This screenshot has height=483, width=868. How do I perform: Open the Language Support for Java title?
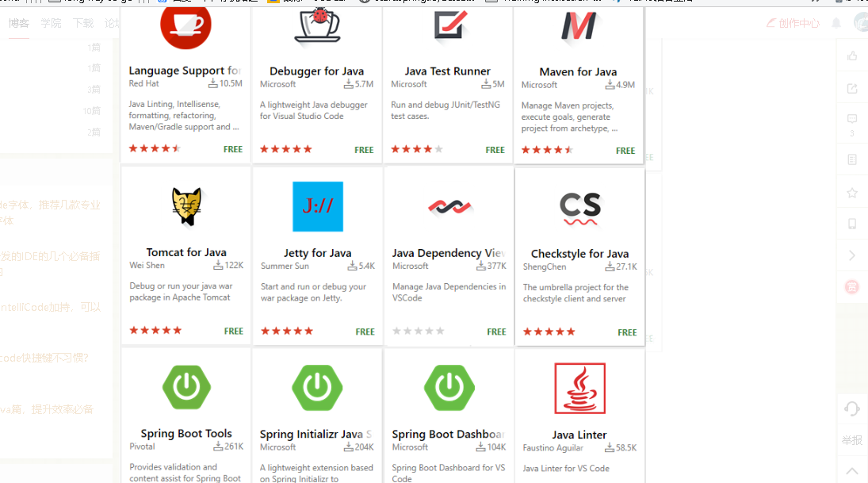tap(185, 71)
